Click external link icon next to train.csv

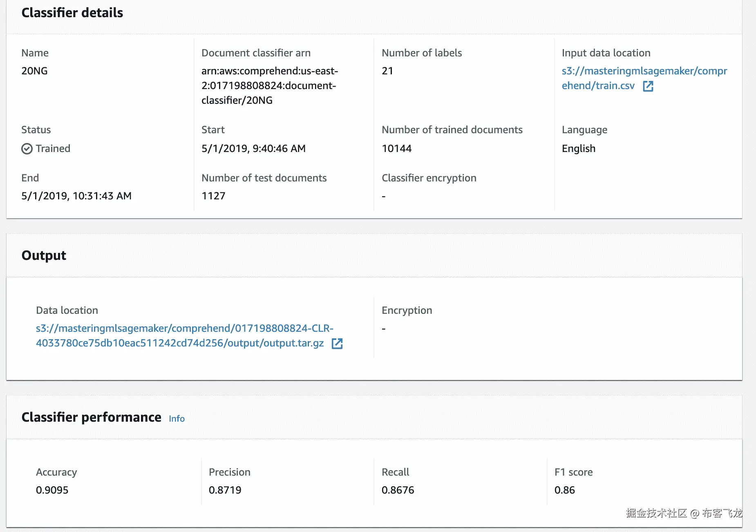[x=648, y=86]
